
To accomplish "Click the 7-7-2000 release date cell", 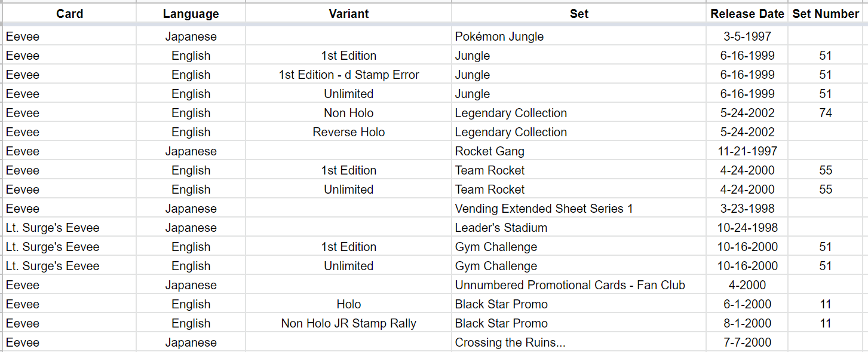I will pyautogui.click(x=747, y=342).
